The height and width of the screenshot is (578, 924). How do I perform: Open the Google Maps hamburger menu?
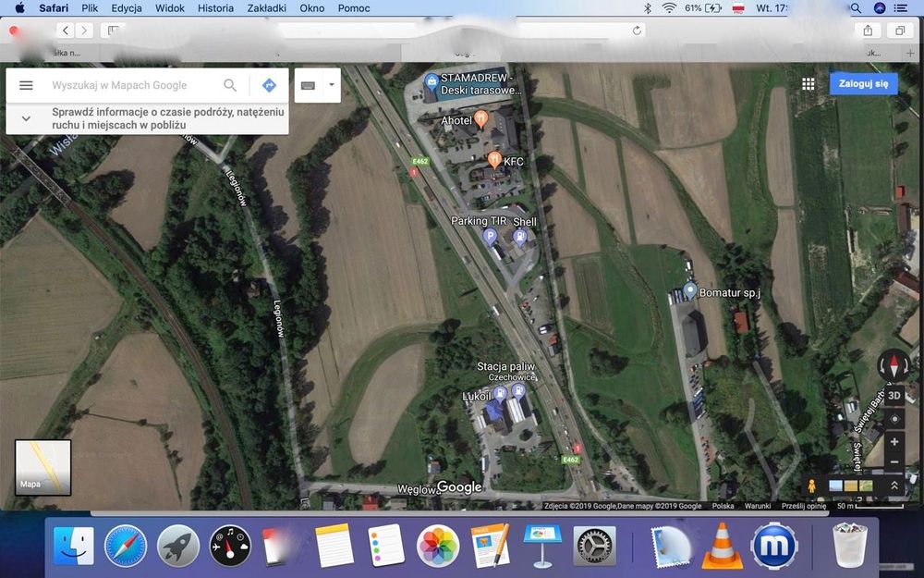tap(26, 85)
